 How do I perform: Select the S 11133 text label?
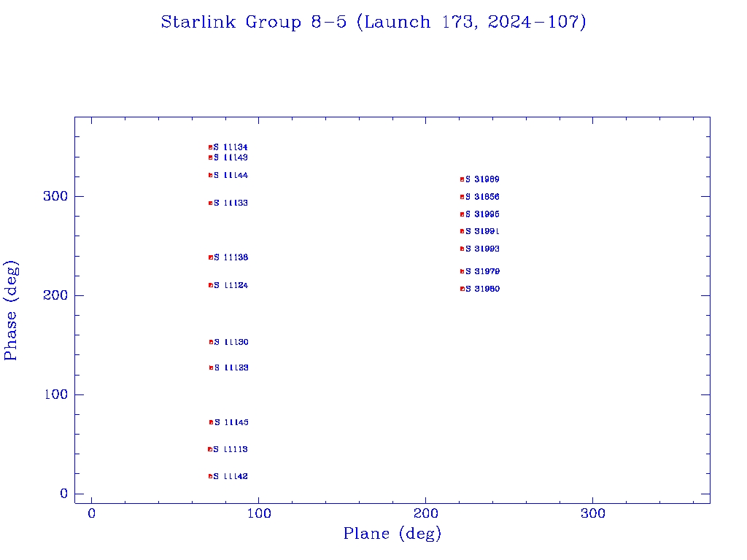(x=231, y=203)
